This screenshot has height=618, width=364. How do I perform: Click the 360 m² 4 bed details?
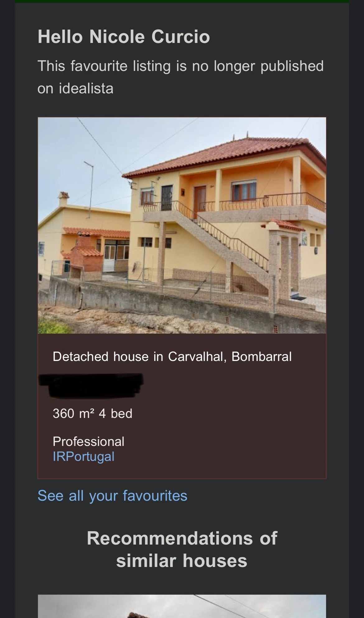92,414
